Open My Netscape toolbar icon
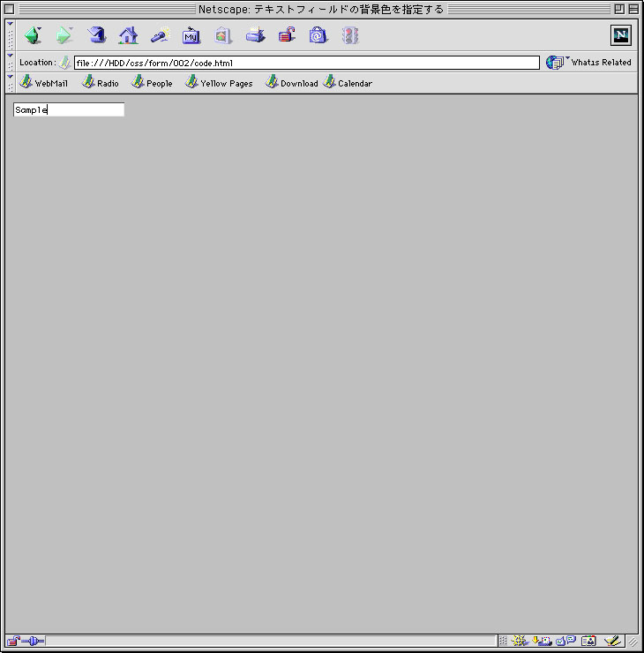 [x=191, y=35]
